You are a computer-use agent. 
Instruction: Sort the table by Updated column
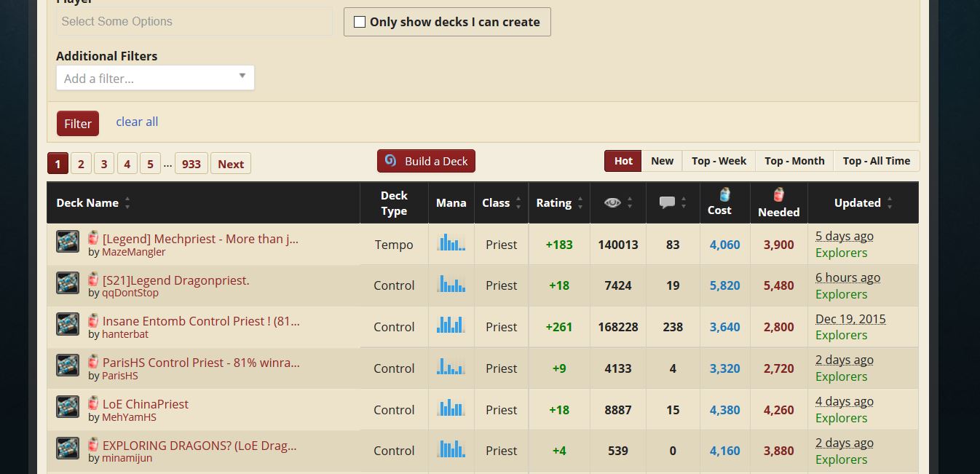click(x=863, y=203)
